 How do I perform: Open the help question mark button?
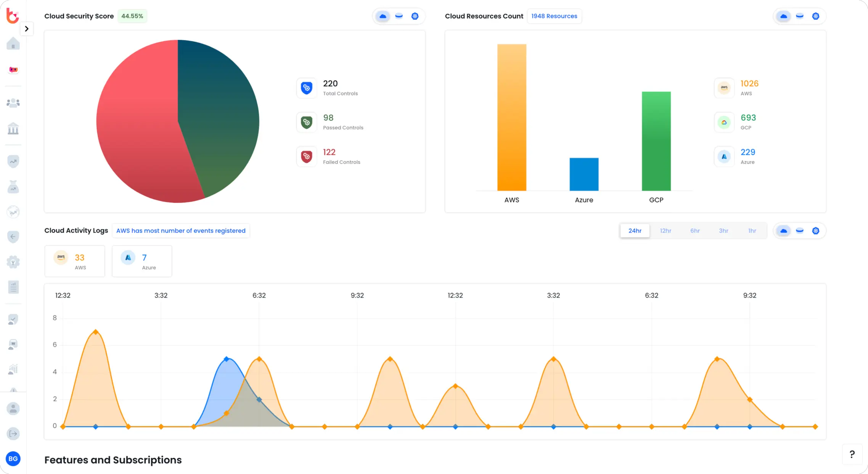click(852, 454)
